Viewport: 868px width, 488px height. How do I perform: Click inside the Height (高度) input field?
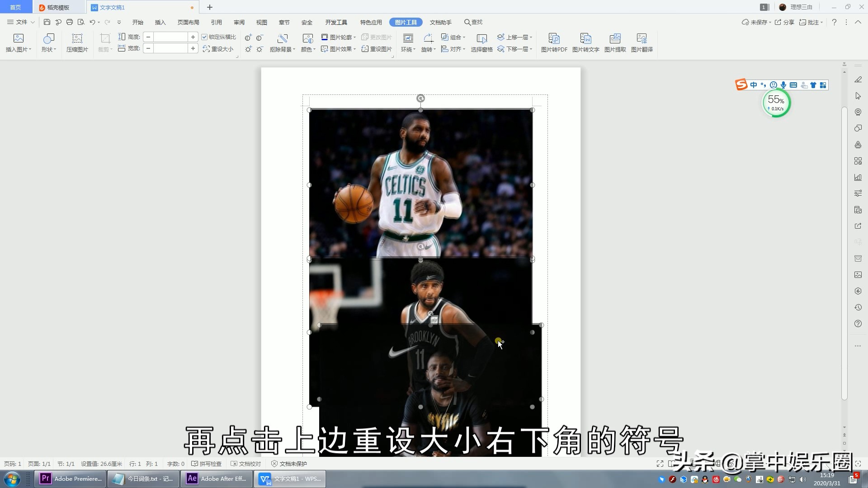coord(170,37)
